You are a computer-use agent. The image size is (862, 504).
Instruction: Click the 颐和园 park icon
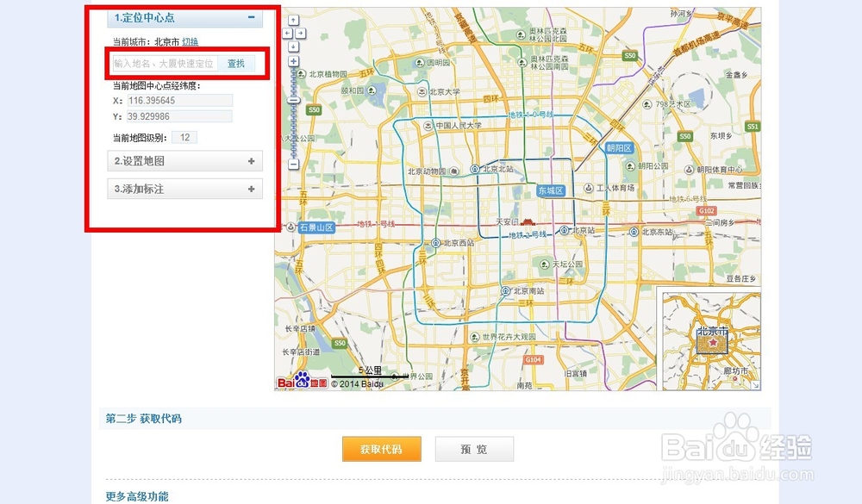[372, 90]
